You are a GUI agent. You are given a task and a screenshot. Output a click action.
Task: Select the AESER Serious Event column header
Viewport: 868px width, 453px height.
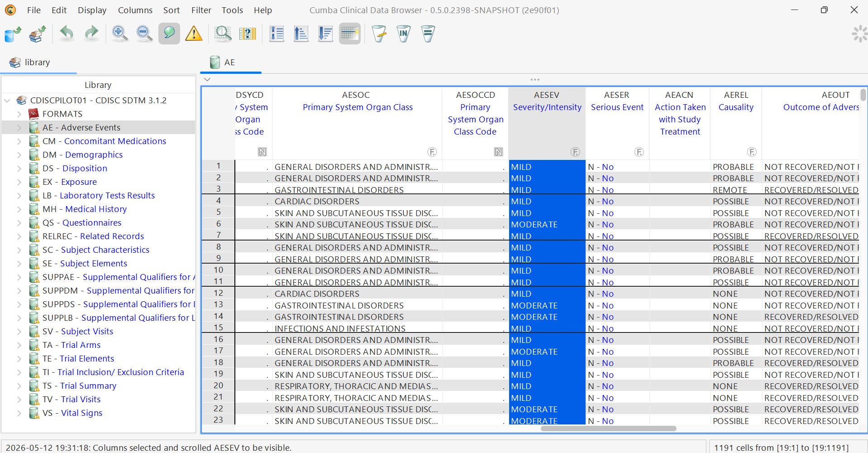coord(617,123)
